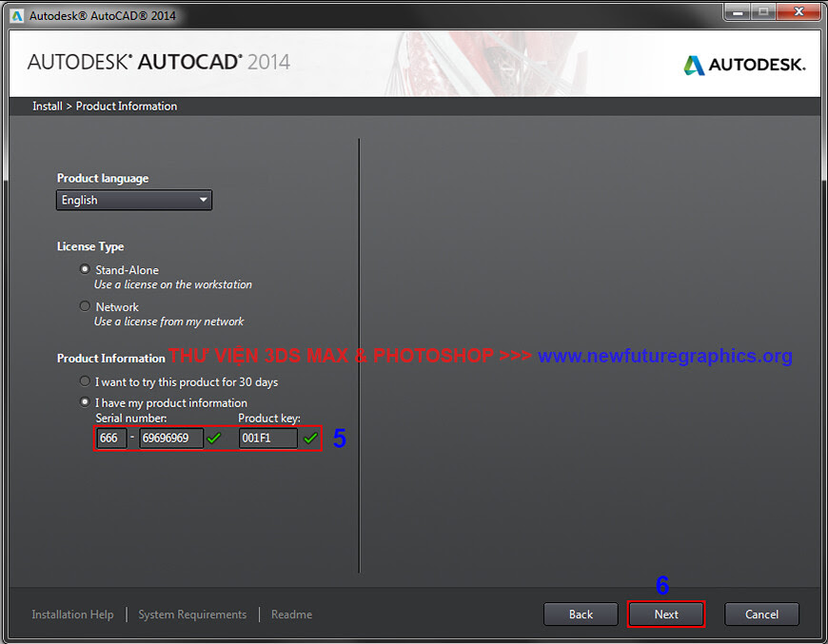Open System Requirements link

(x=192, y=615)
